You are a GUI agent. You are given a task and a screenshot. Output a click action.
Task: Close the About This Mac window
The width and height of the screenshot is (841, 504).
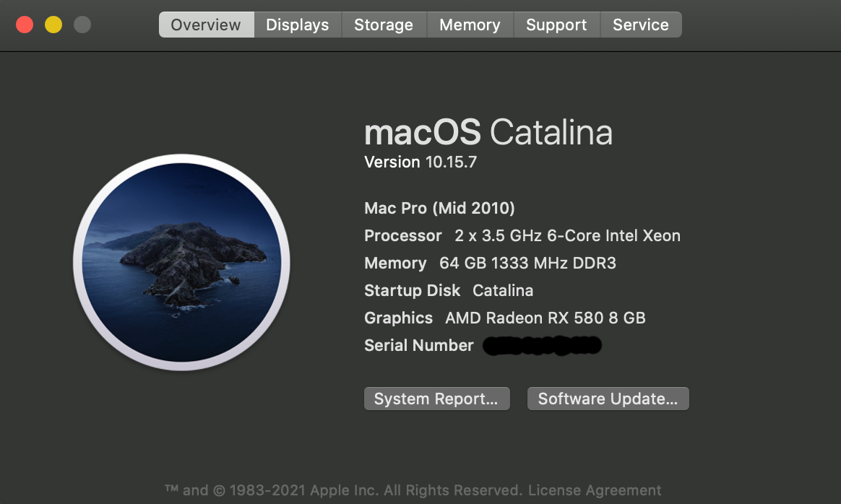point(25,25)
